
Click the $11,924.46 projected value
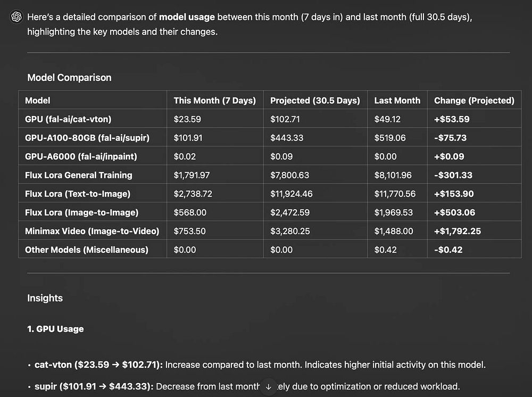coord(292,194)
